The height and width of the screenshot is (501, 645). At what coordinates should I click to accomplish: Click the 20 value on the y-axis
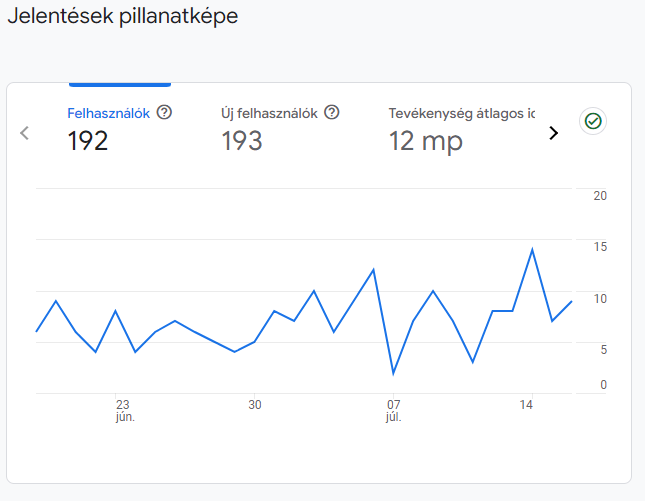(x=600, y=196)
